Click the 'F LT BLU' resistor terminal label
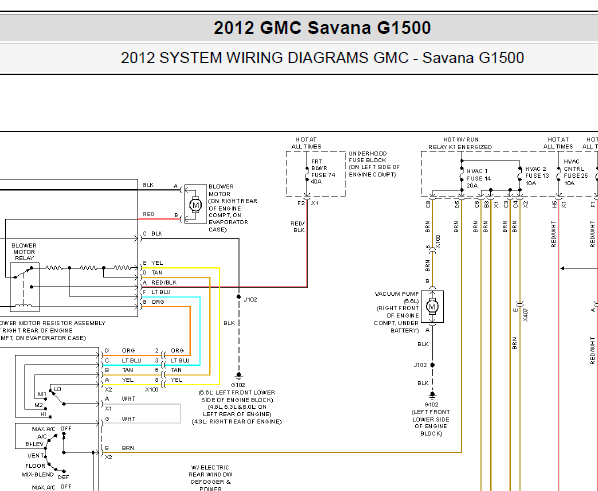This screenshot has width=598, height=491. tap(156, 292)
